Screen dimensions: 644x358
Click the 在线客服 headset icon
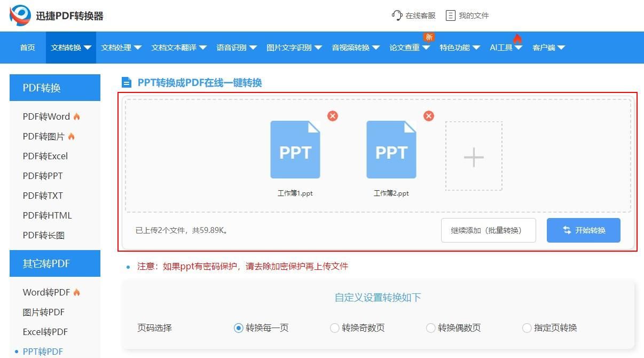point(397,15)
